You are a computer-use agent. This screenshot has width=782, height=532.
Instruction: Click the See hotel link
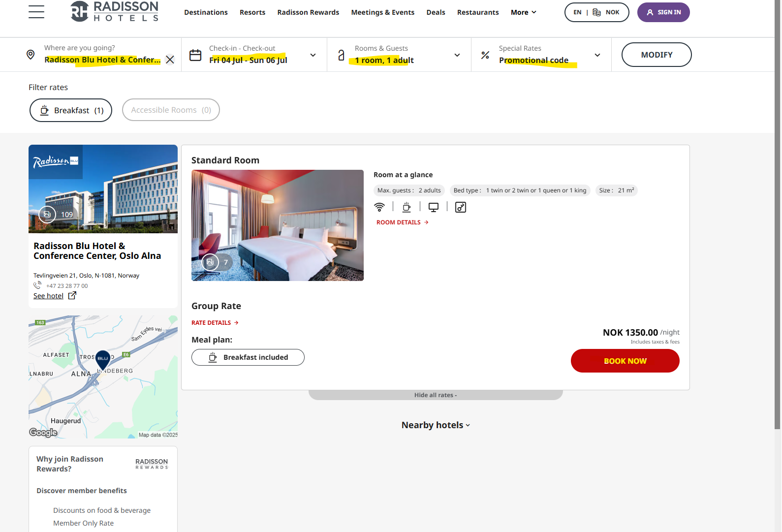(48, 296)
